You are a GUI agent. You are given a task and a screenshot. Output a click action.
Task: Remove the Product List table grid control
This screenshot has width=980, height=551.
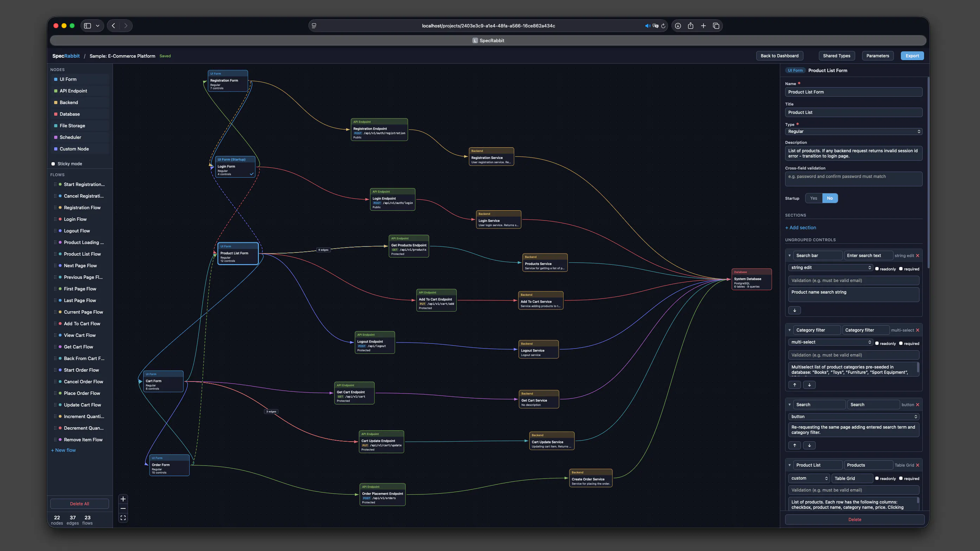pyautogui.click(x=918, y=465)
